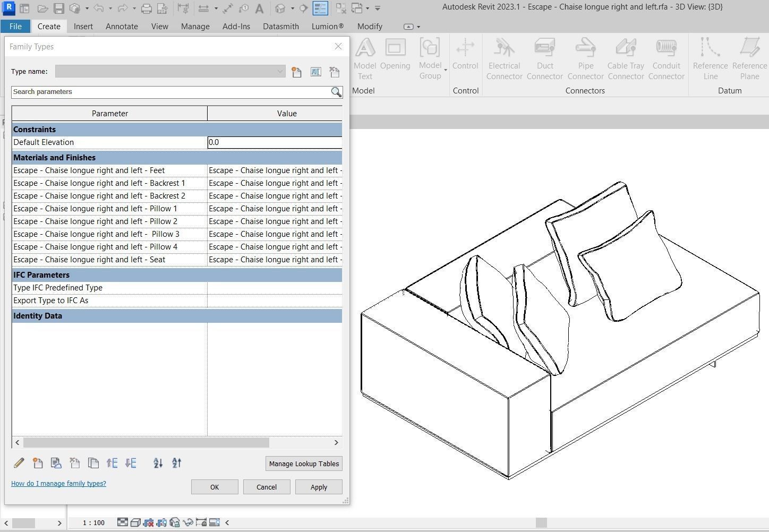The image size is (769, 532).
Task: Click the Edit Parameter pencil icon
Action: click(x=19, y=463)
